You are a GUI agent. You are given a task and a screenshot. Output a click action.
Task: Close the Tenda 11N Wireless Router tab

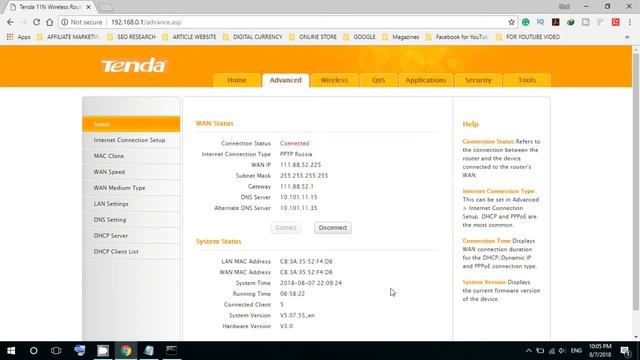(x=89, y=7)
